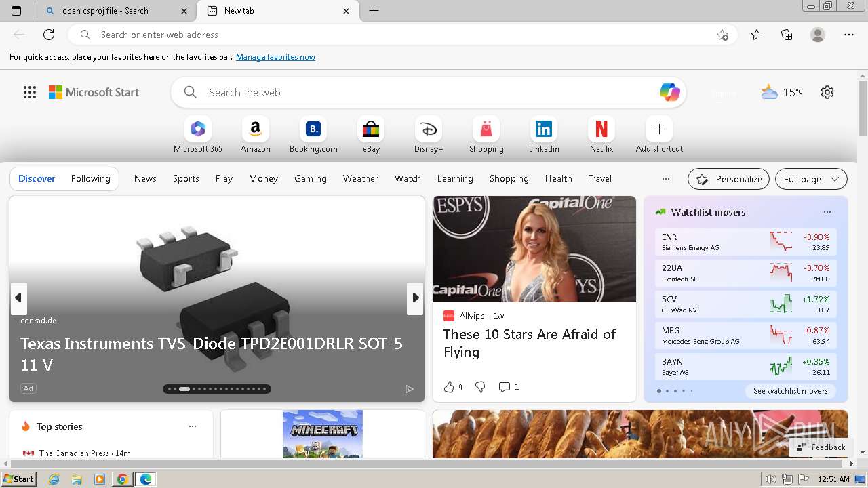Open the Microsoft 365 shortcut
This screenshot has width=868, height=488.
point(198,135)
